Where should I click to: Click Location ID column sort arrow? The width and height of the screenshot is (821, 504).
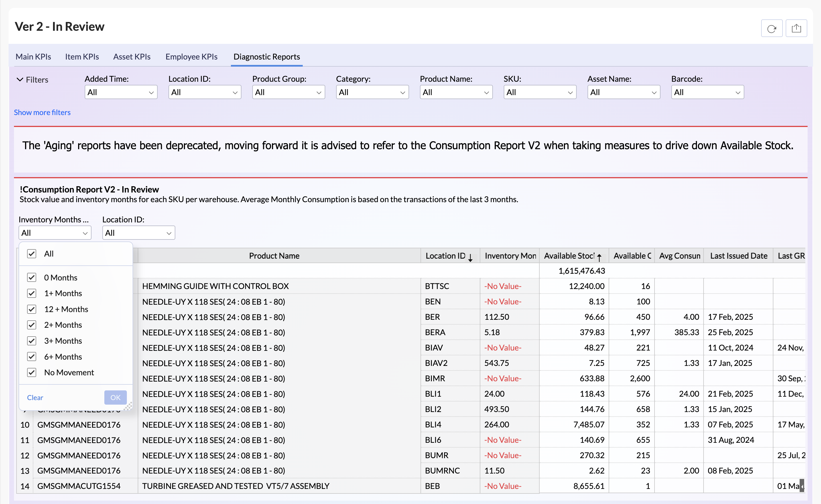coord(470,257)
